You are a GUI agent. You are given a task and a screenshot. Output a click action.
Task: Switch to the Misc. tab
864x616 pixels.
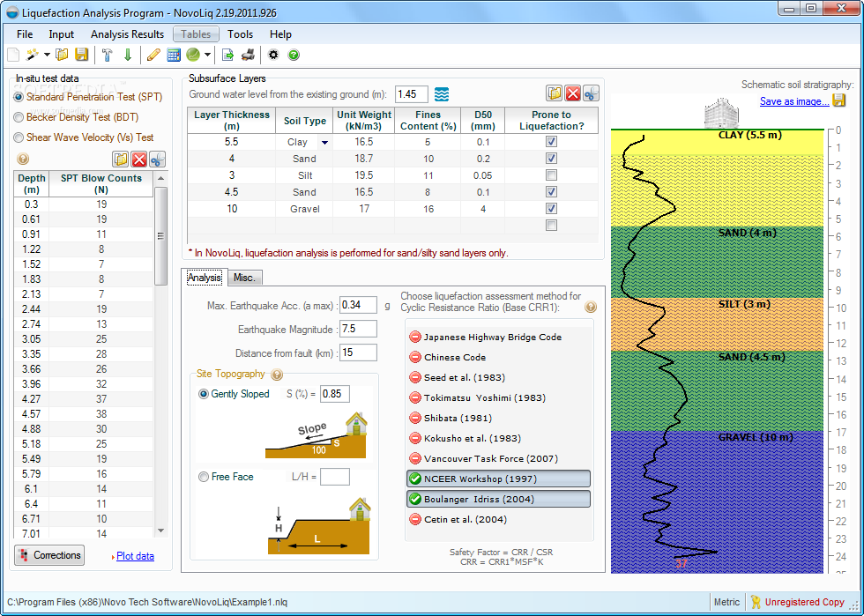pos(244,278)
